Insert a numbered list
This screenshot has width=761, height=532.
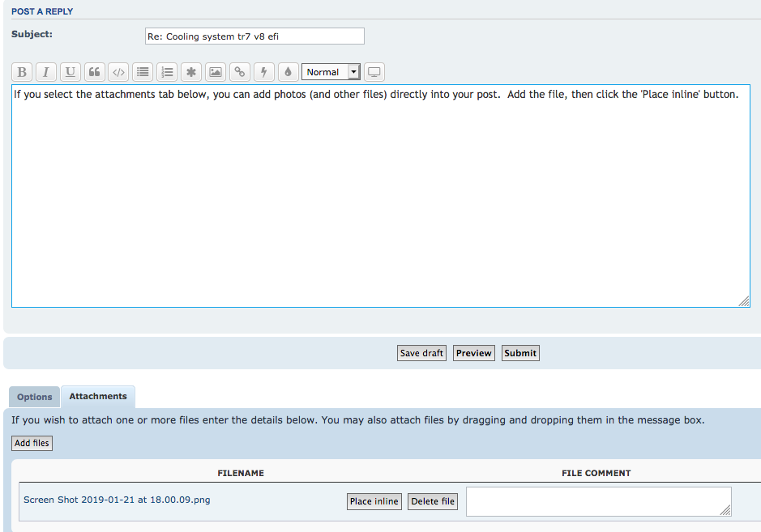(167, 72)
